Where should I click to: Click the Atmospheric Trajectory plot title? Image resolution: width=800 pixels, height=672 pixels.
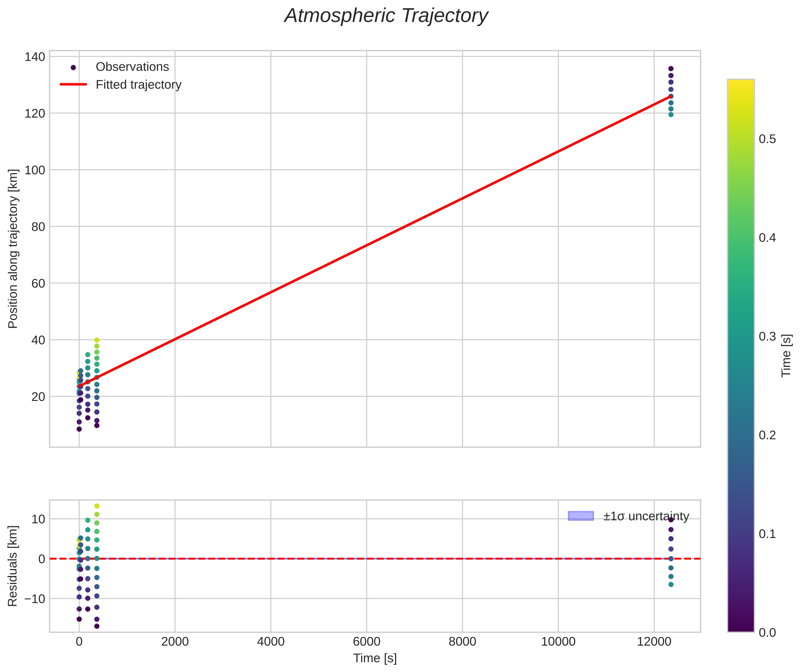coord(386,16)
